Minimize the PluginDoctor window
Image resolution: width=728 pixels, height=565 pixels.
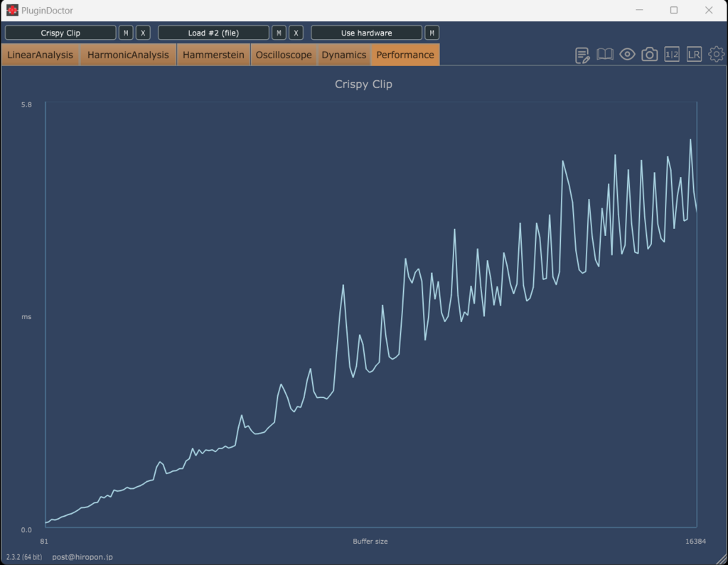point(639,10)
